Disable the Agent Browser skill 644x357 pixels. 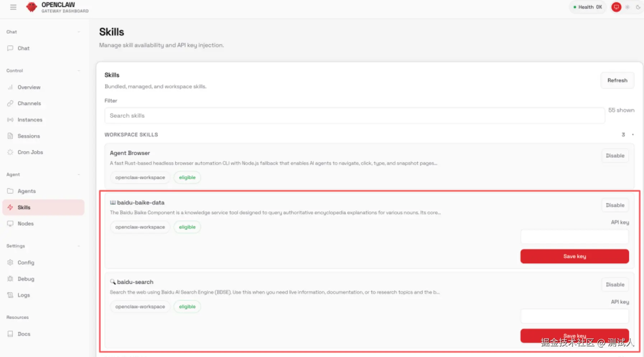(615, 156)
